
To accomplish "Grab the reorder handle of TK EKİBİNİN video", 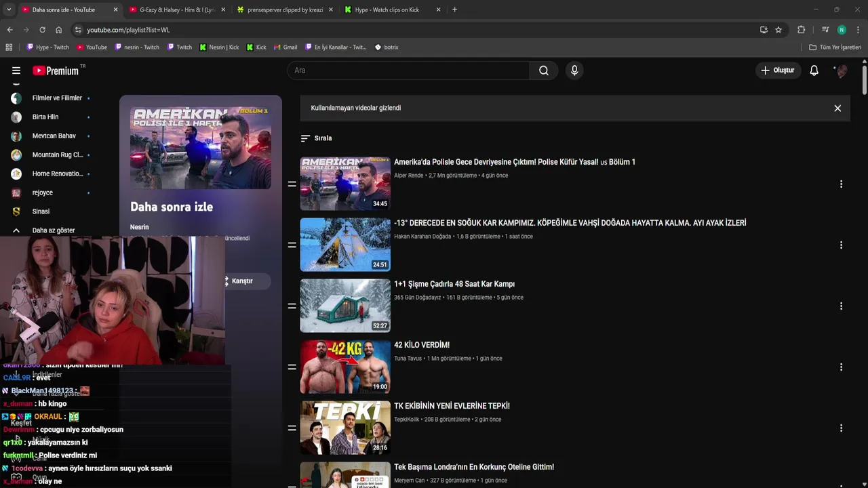I will (292, 428).
